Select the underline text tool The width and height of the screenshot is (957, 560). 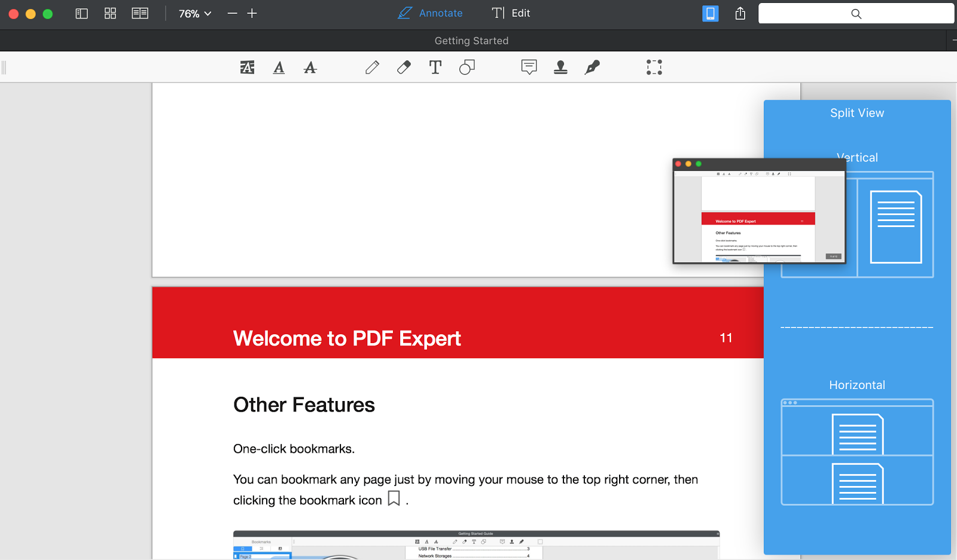pyautogui.click(x=279, y=68)
